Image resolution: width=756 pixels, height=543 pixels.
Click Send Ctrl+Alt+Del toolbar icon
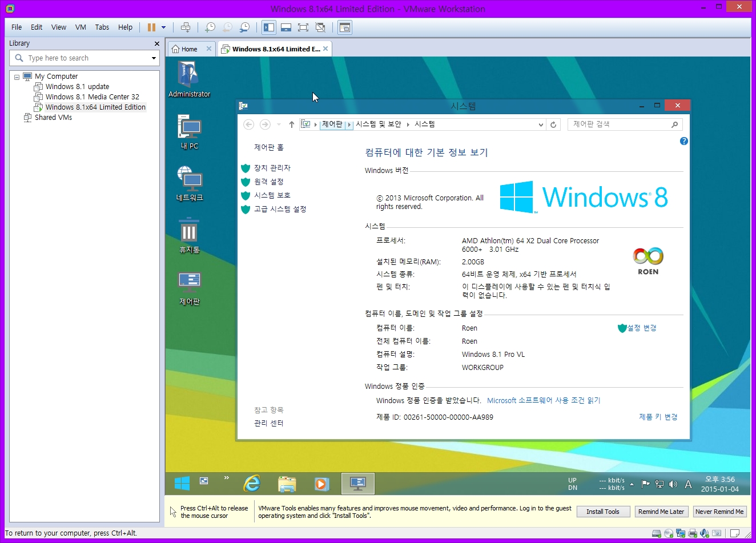[186, 27]
